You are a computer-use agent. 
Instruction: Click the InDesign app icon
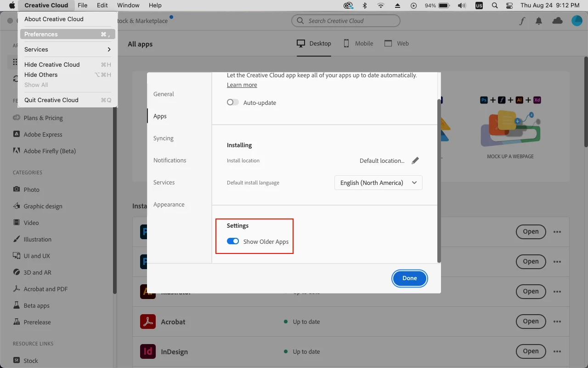(x=148, y=351)
